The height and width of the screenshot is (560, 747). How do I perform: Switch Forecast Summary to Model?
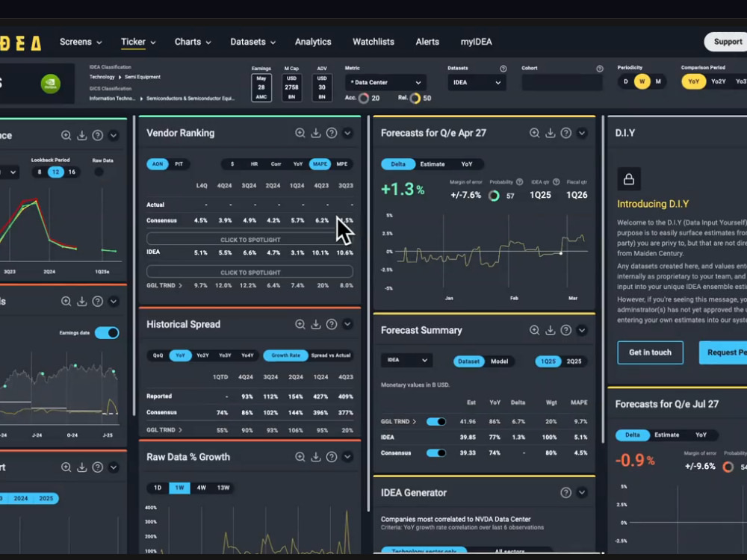499,361
